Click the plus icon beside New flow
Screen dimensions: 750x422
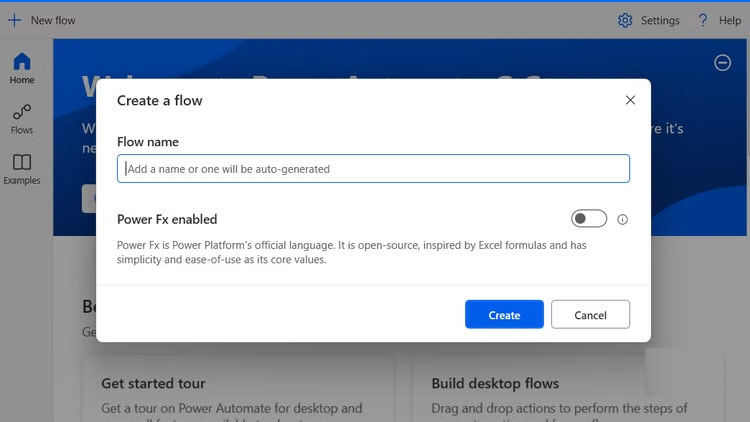(x=14, y=20)
